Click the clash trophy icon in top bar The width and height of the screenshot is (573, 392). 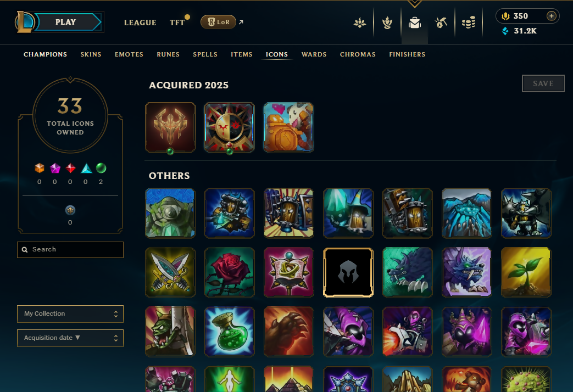tap(387, 23)
